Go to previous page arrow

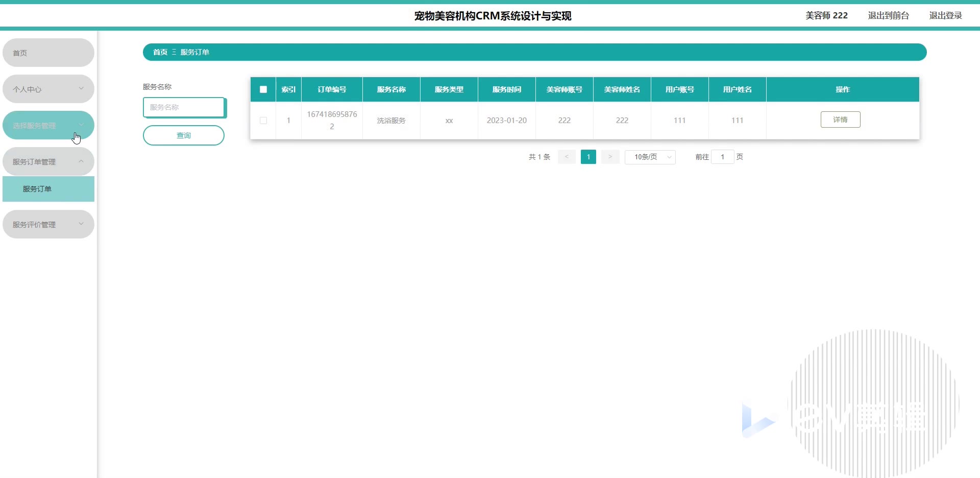coord(567,157)
